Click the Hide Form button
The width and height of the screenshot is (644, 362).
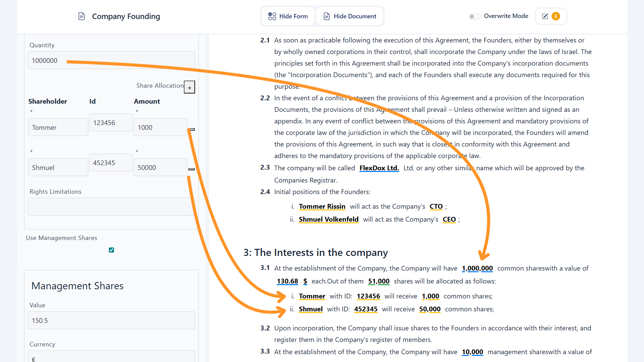click(288, 16)
